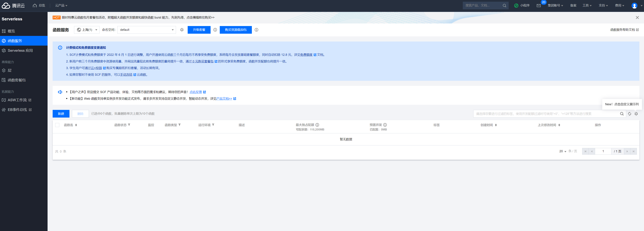
Task: Click the 备案 top menu item
Action: pos(573,5)
